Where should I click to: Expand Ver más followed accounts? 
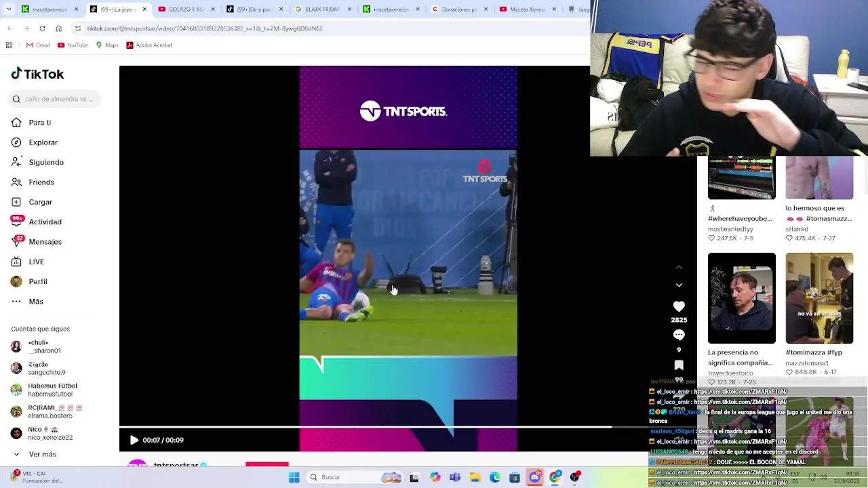(x=35, y=454)
